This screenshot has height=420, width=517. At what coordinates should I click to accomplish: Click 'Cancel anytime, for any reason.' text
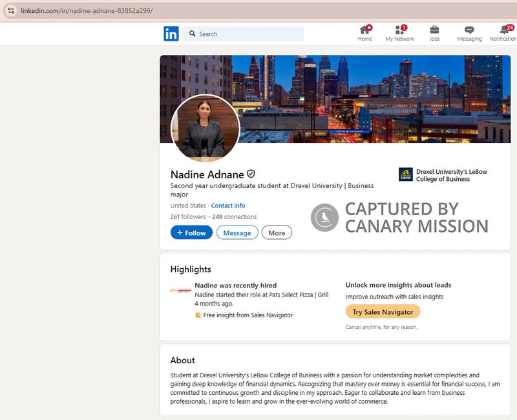click(381, 327)
